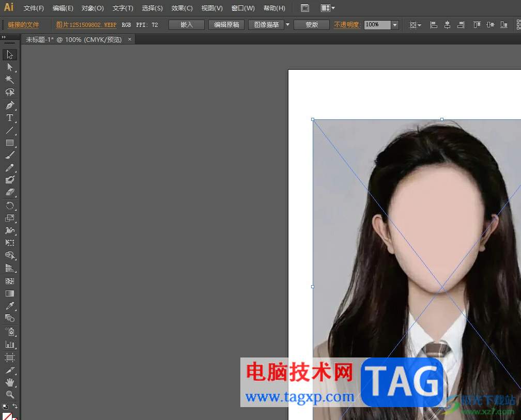Select the Pen tool
521x420 pixels.
click(10, 105)
